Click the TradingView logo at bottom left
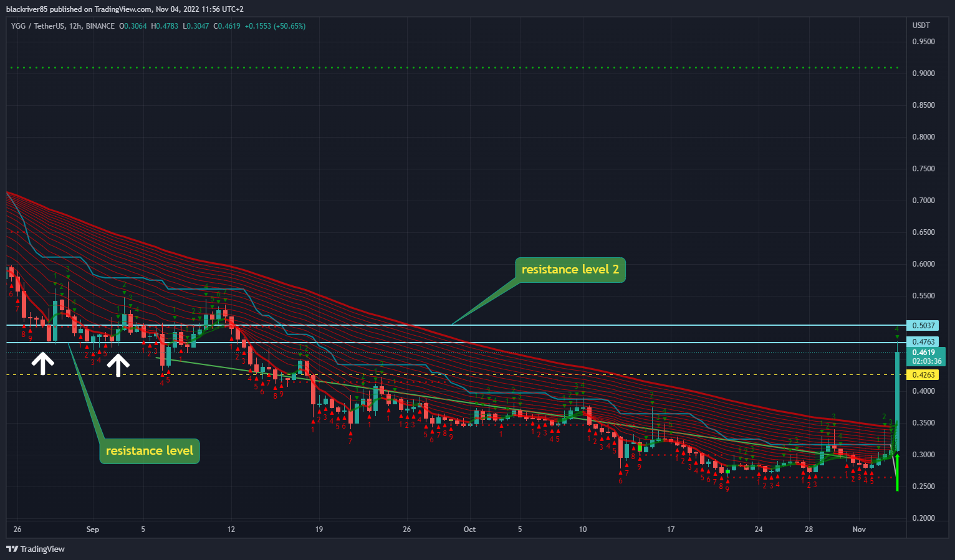 (x=36, y=549)
